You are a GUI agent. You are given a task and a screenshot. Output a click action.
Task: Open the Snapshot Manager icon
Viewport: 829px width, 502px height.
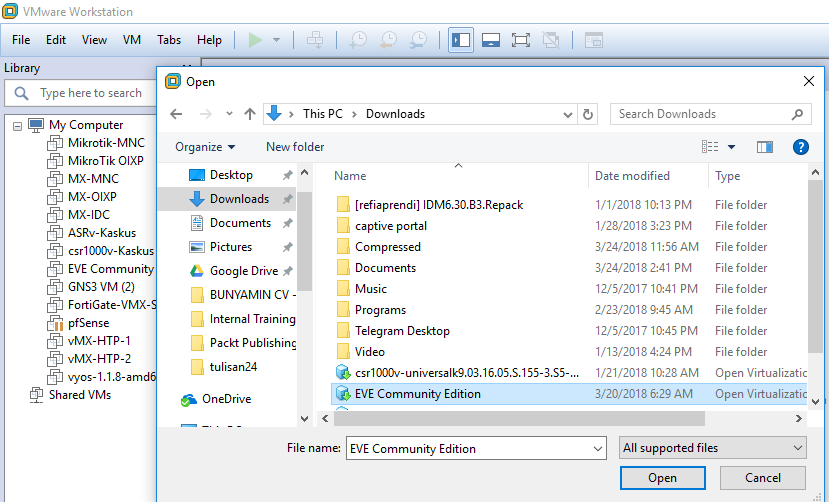(419, 40)
